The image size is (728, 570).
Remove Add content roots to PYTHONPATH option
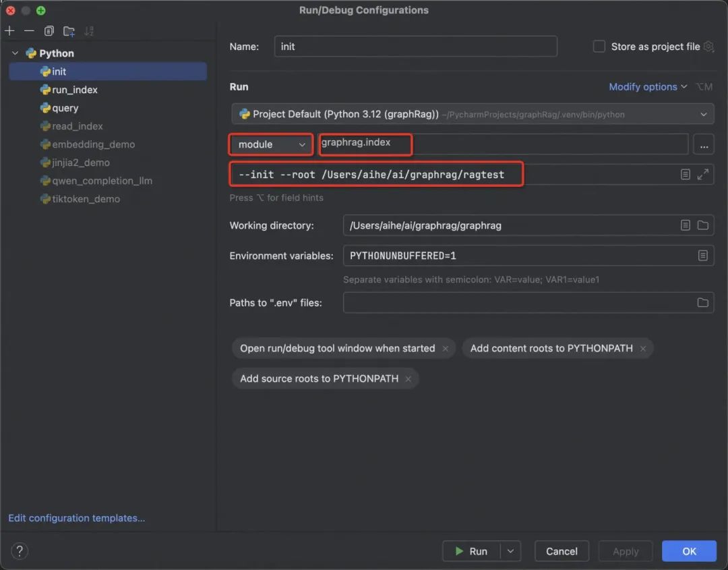pos(643,349)
